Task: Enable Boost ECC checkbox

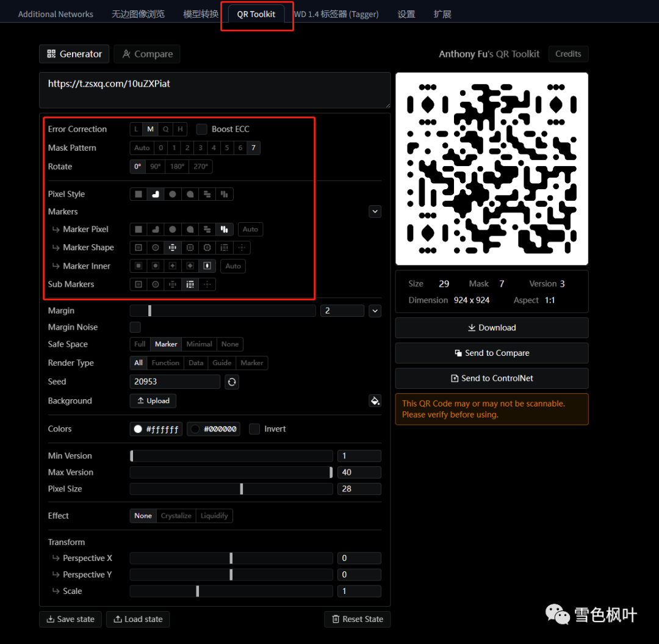Action: 202,129
